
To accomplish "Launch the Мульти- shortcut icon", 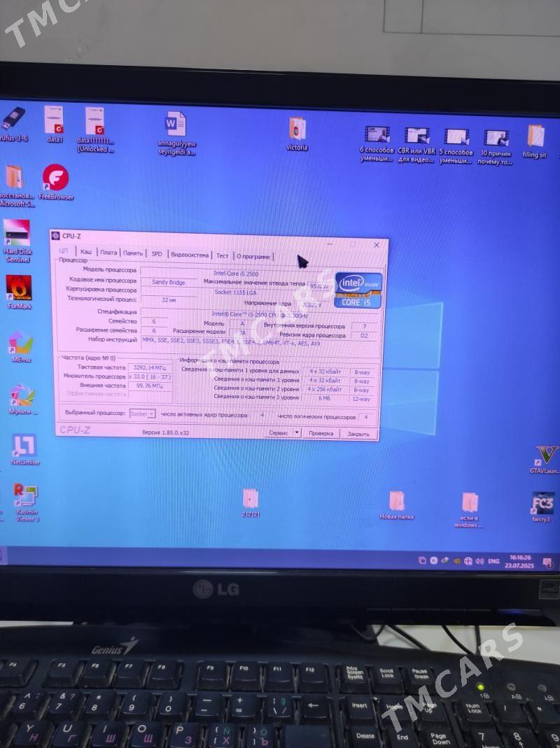I will (x=22, y=400).
